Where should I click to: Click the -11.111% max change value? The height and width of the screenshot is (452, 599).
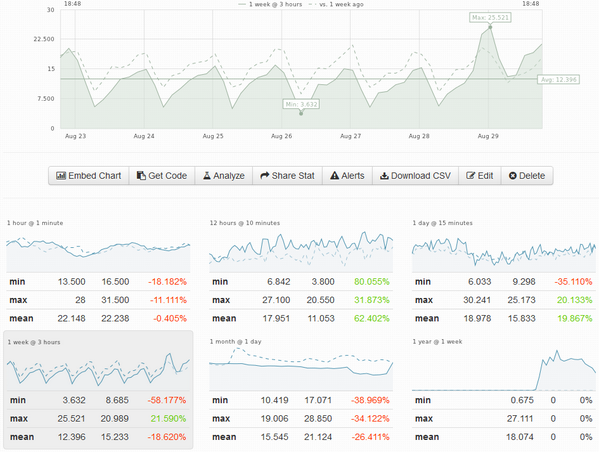168,300
